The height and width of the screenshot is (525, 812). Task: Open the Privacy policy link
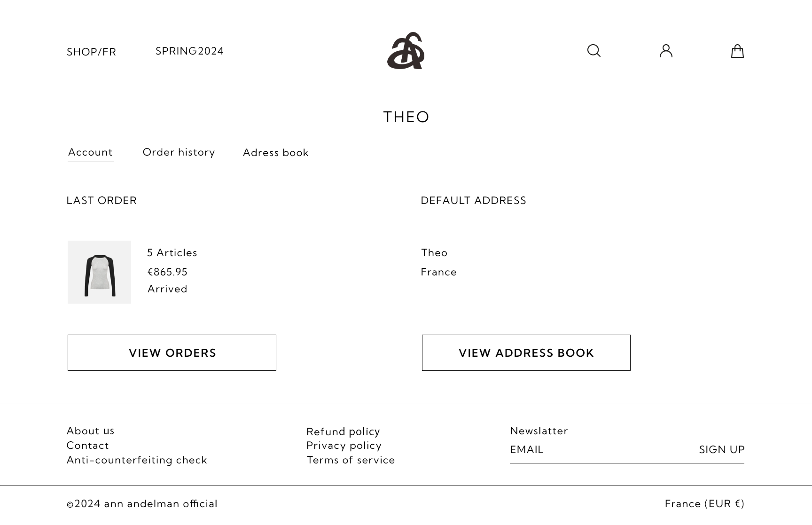tap(344, 446)
